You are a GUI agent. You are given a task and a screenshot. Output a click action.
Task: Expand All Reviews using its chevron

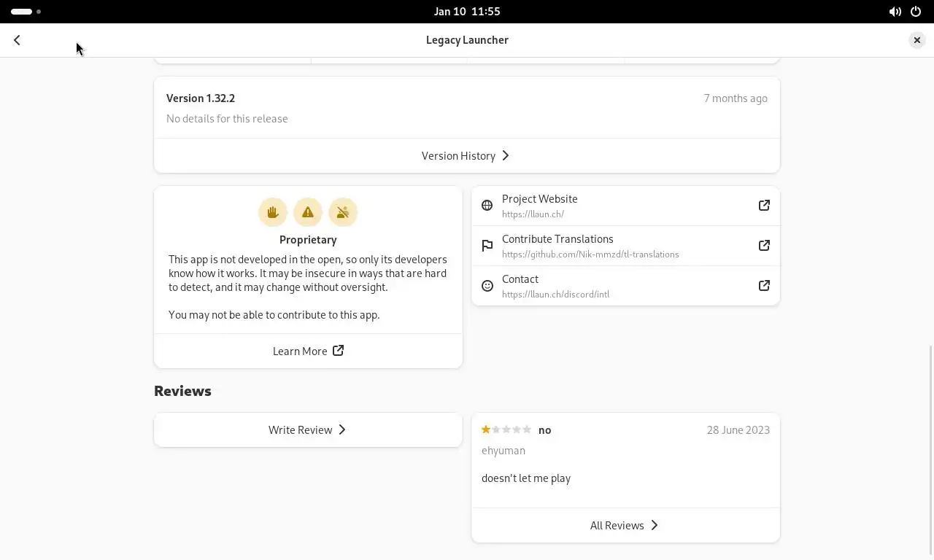click(x=655, y=525)
